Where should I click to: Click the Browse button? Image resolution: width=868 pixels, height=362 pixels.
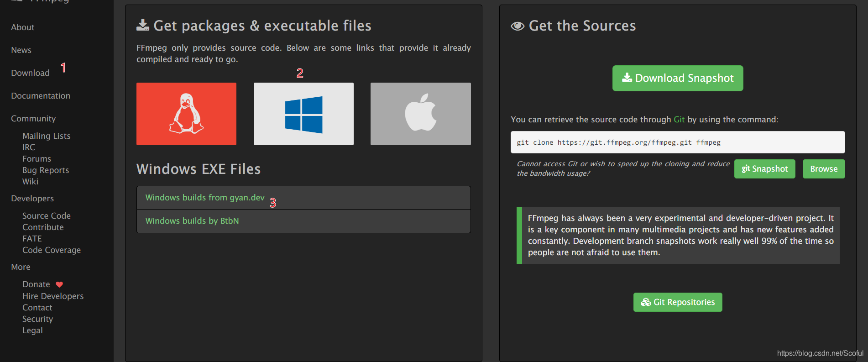point(824,169)
